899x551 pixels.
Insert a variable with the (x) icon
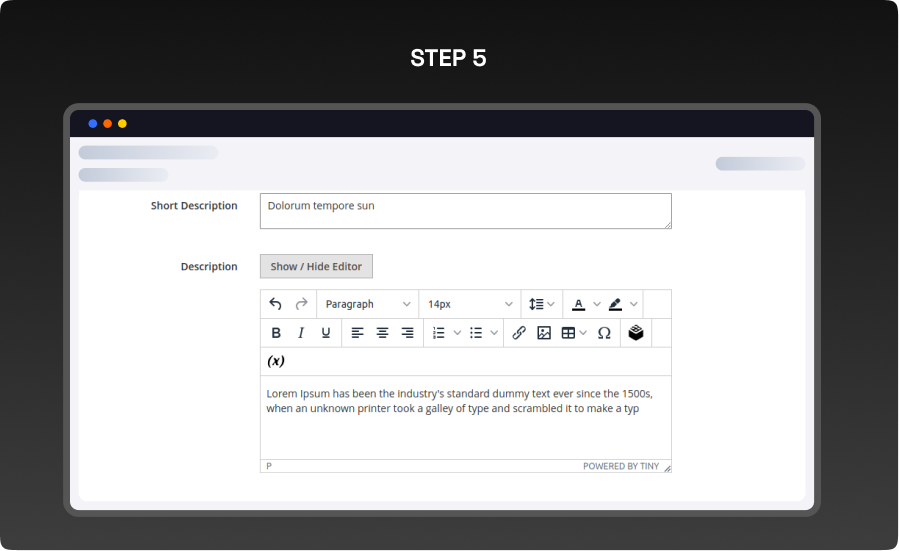(x=276, y=361)
